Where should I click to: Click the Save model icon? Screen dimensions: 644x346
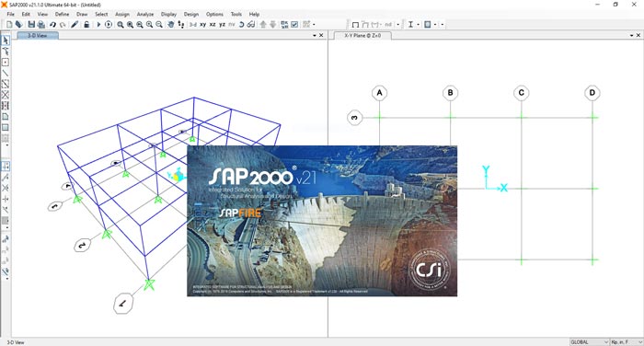(x=31, y=25)
